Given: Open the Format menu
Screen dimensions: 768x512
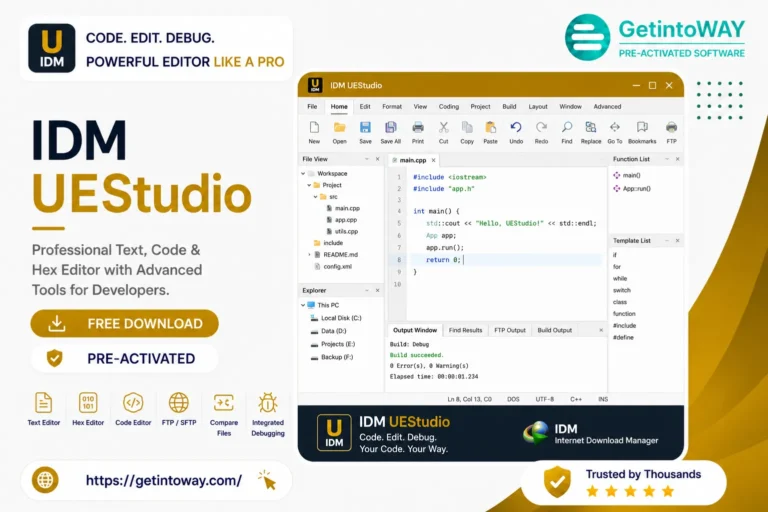Looking at the screenshot, I should pyautogui.click(x=392, y=106).
